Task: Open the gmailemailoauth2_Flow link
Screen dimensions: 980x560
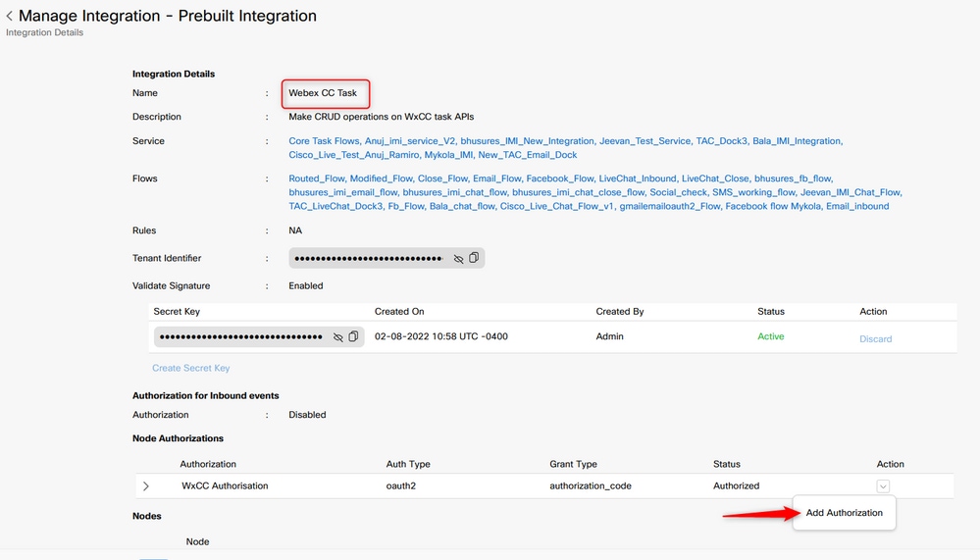Action: 669,206
